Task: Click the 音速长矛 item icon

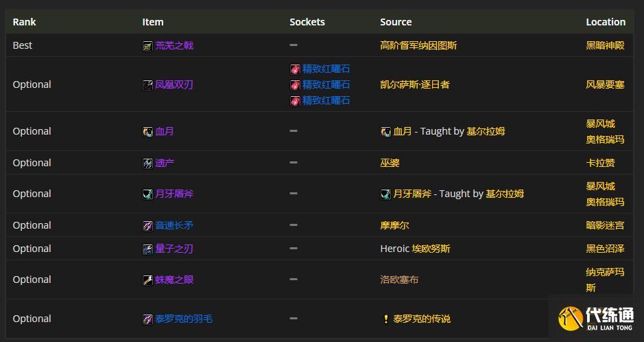Action: [x=147, y=226]
